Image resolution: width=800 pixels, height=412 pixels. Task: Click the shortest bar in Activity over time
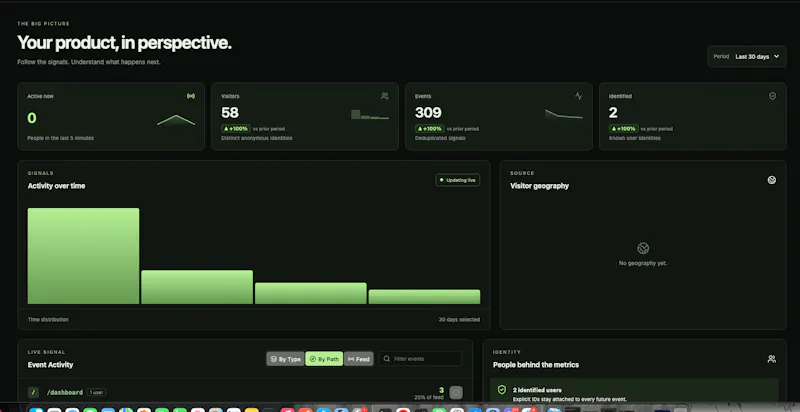tap(424, 297)
